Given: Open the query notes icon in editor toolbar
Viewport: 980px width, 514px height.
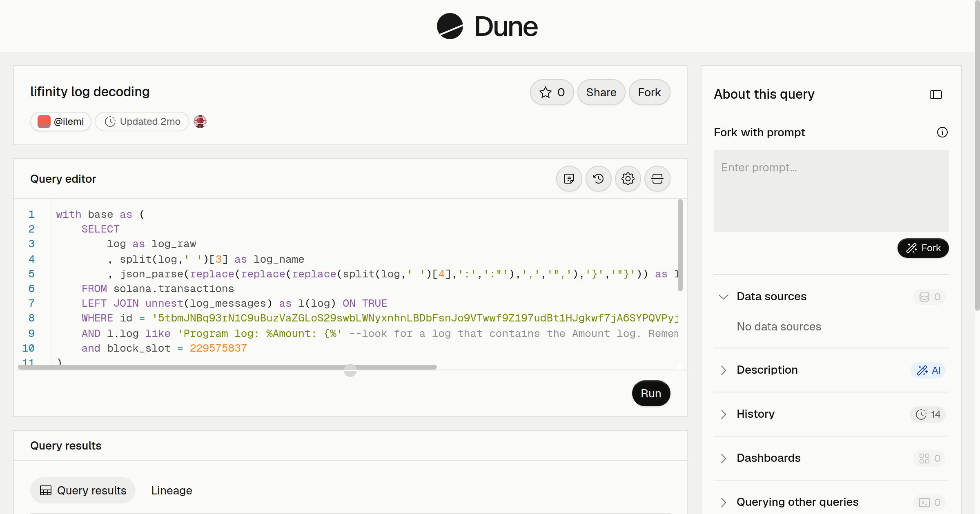Looking at the screenshot, I should point(569,179).
